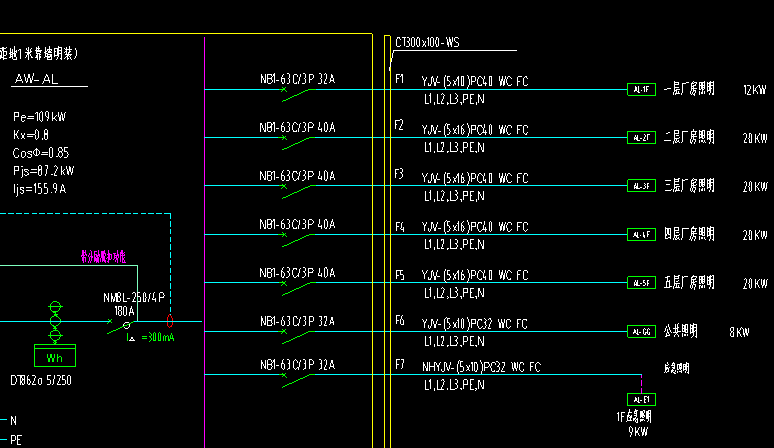The image size is (774, 448).
Task: Select the F7 circuit breaker switch symbol
Action: 296,379
